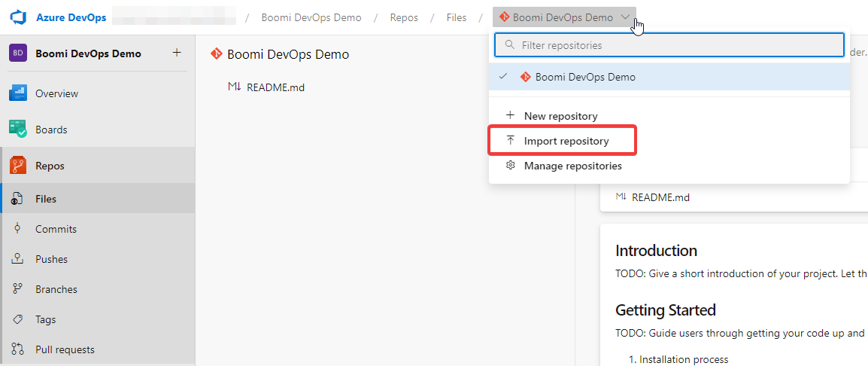Click the Pushes icon in sidebar
The height and width of the screenshot is (366, 868).
coord(18,258)
